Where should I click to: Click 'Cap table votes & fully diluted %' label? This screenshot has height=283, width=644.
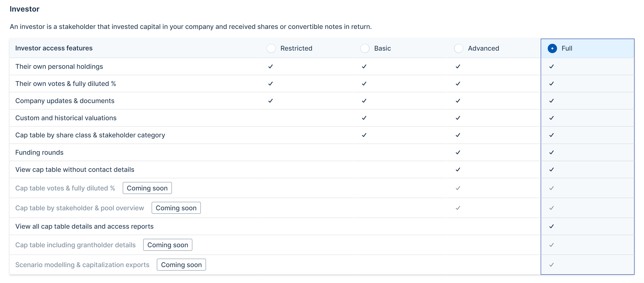65,188
